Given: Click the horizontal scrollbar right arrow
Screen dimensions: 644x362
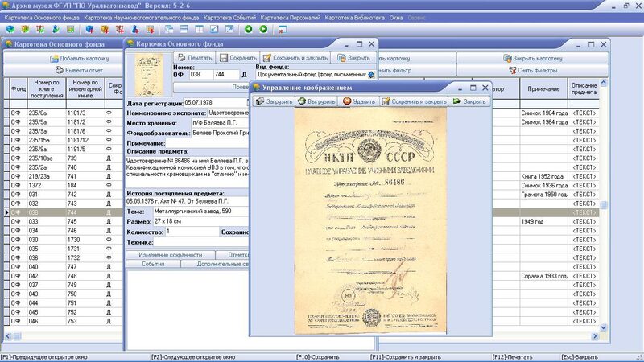Looking at the screenshot, I should pos(595,336).
